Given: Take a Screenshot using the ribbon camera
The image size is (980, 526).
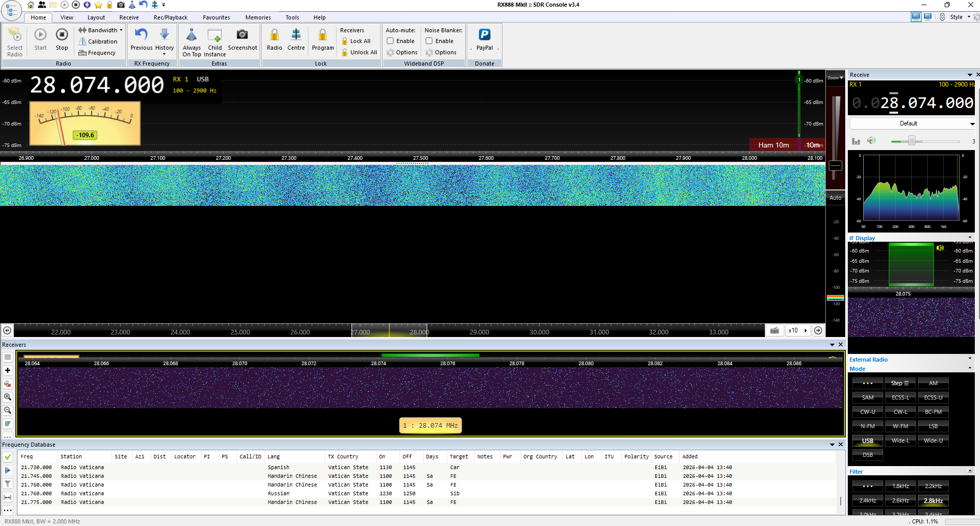Looking at the screenshot, I should click(x=242, y=40).
